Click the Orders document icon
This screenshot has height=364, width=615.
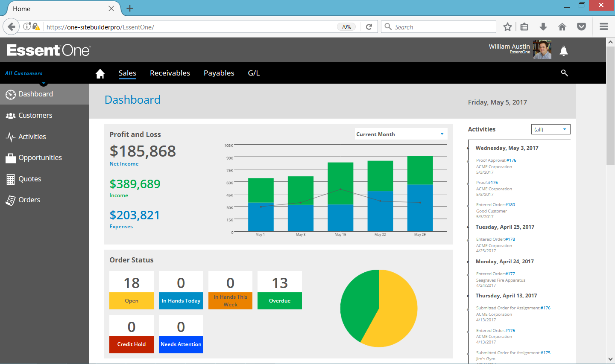click(11, 200)
